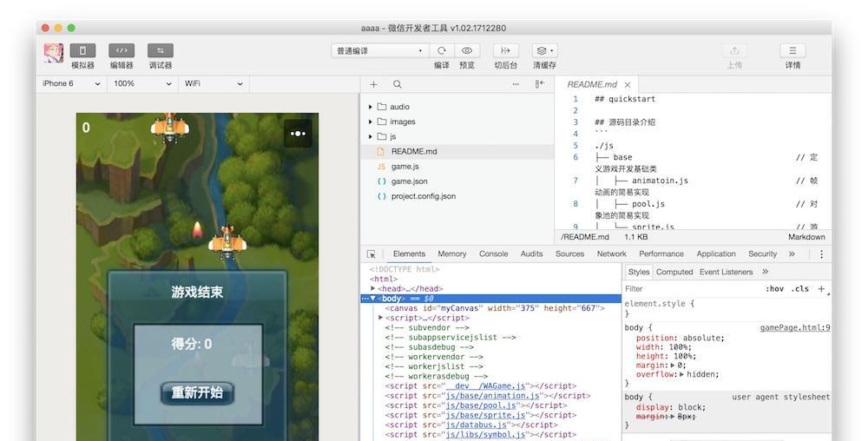The height and width of the screenshot is (441, 868).
Task: Click the styles Filter input field
Action: [692, 289]
